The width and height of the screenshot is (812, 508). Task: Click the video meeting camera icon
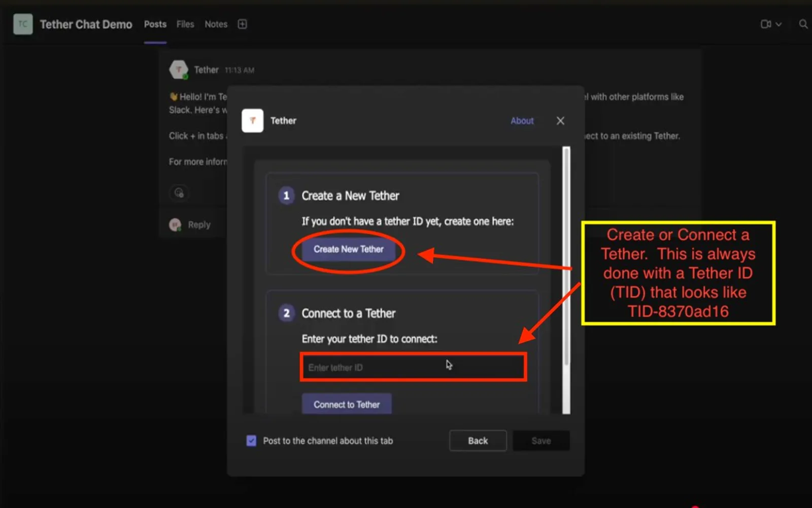(766, 24)
